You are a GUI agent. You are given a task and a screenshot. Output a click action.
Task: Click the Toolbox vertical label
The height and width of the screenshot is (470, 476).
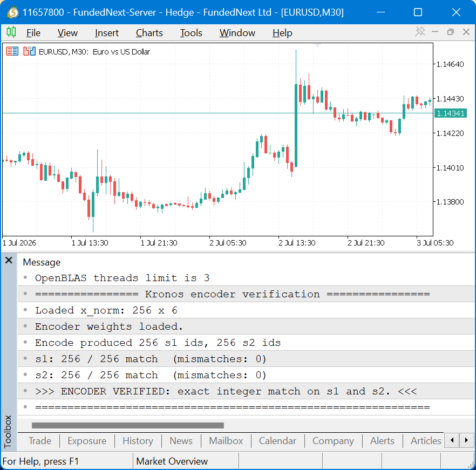[x=8, y=432]
